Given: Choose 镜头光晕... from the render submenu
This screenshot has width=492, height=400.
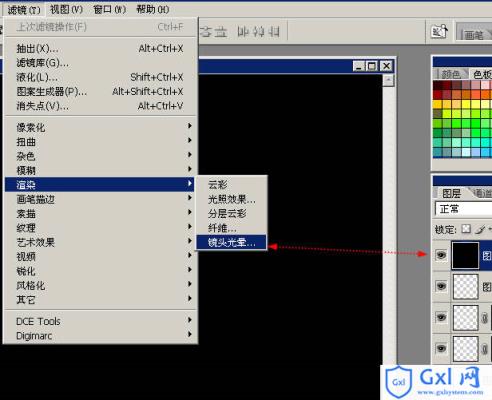Looking at the screenshot, I should (x=231, y=242).
